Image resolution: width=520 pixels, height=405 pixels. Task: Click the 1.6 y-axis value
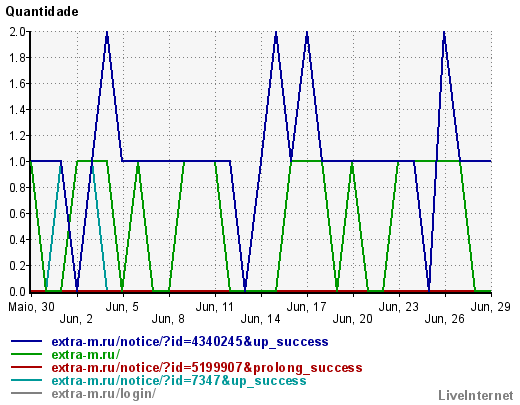pos(17,84)
